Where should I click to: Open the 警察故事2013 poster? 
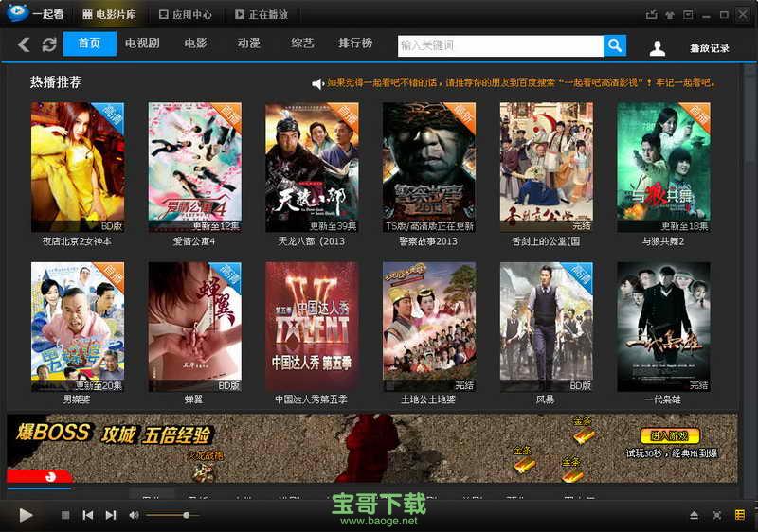click(429, 167)
